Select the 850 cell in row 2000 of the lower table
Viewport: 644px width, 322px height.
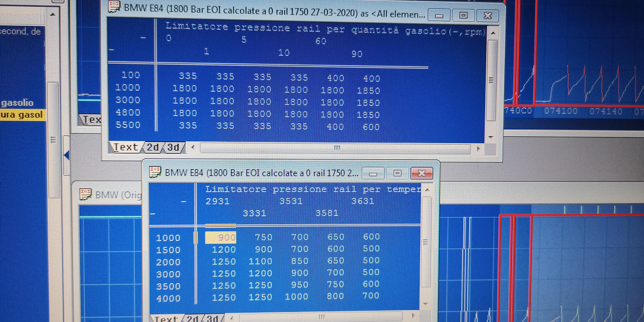coord(299,261)
